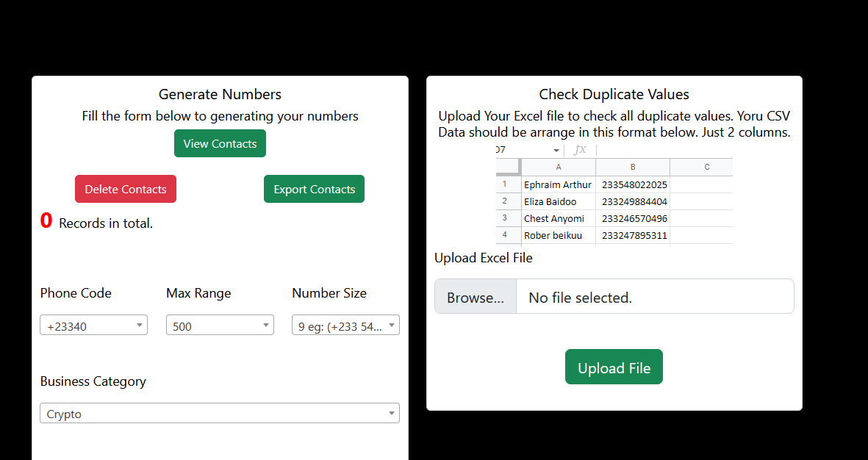The width and height of the screenshot is (868, 460).
Task: Click Browse... to choose an Excel file
Action: pyautogui.click(x=476, y=297)
